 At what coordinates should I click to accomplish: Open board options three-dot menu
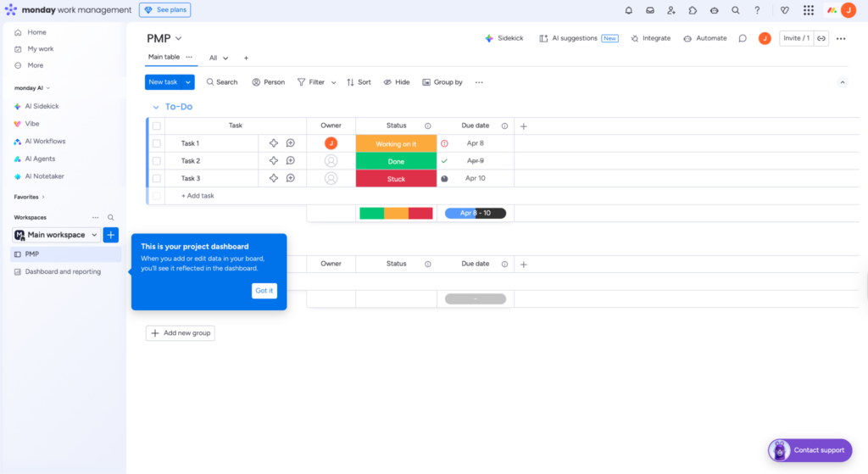pos(841,38)
